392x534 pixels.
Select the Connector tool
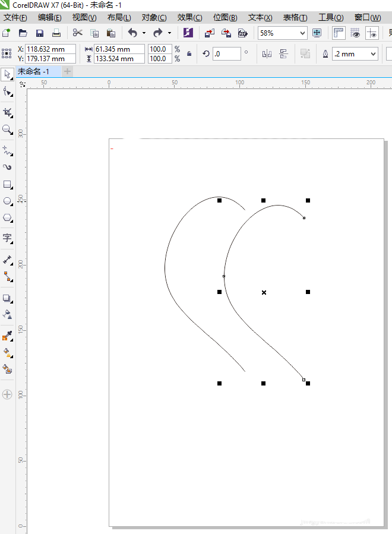8,277
